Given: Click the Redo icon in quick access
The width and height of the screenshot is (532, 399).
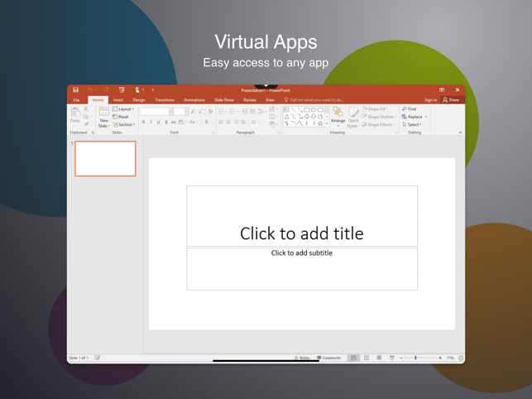Looking at the screenshot, I should pyautogui.click(x=106, y=89).
